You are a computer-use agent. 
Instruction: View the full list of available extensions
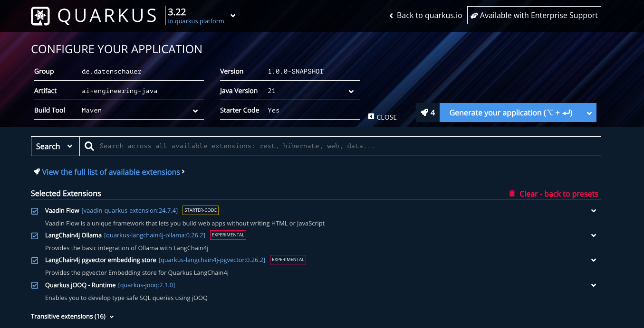pos(111,172)
